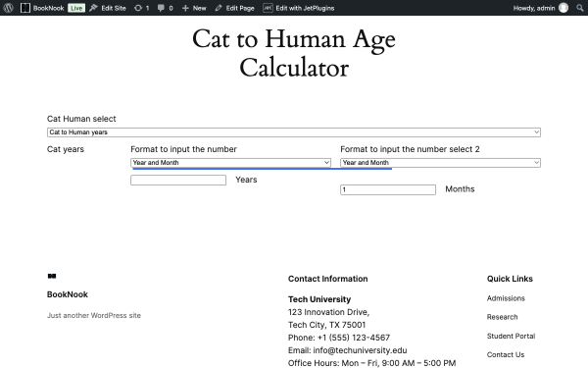The image size is (588, 368).
Task: Open Edit Site in admin bar
Action: (108, 8)
